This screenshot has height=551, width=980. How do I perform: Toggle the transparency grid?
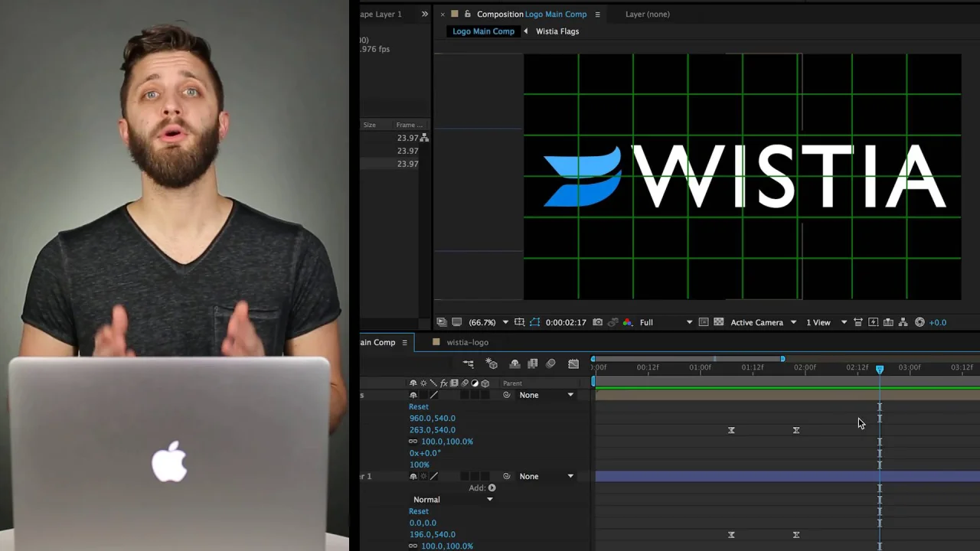coord(718,322)
